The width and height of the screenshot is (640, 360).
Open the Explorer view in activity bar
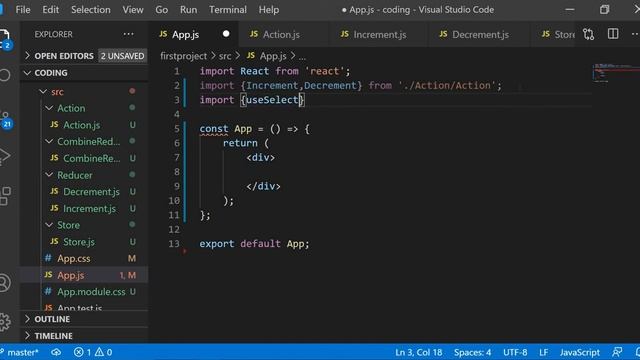(x=5, y=39)
